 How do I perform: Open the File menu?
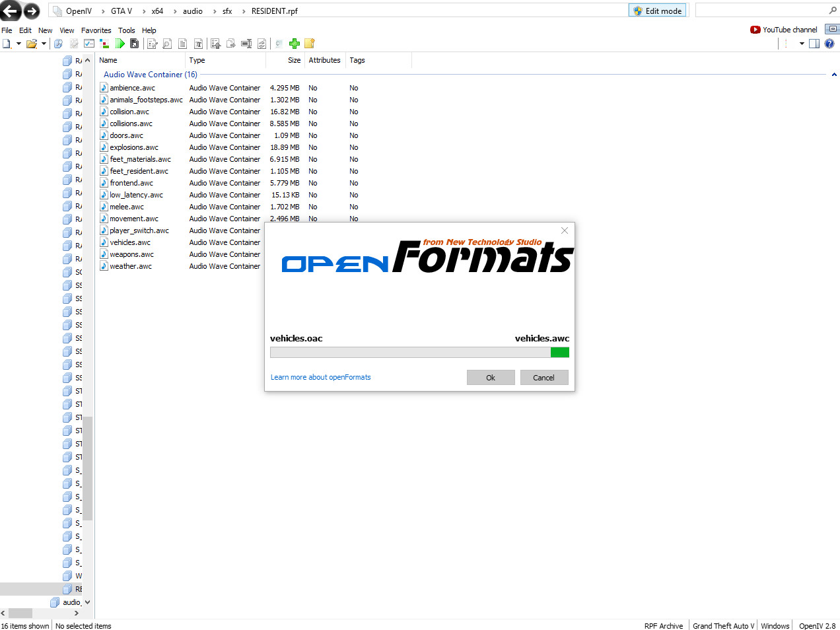[7, 30]
